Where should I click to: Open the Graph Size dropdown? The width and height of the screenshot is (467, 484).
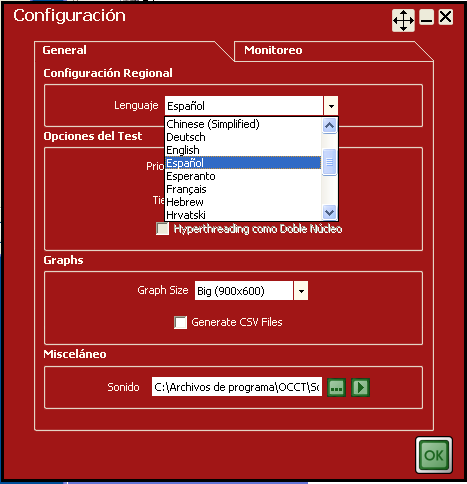click(301, 291)
